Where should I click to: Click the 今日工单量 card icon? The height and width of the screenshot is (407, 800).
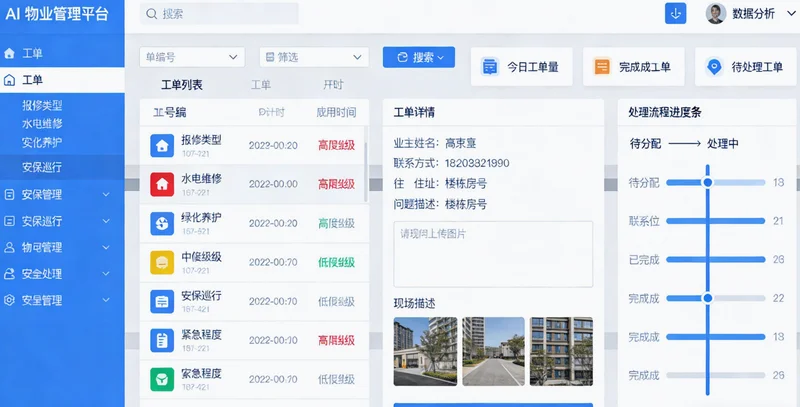[x=490, y=67]
